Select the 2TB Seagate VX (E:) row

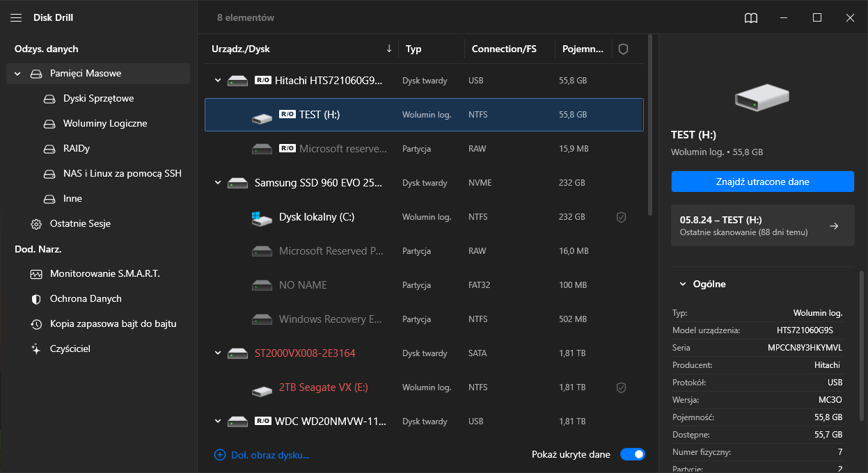click(x=424, y=387)
